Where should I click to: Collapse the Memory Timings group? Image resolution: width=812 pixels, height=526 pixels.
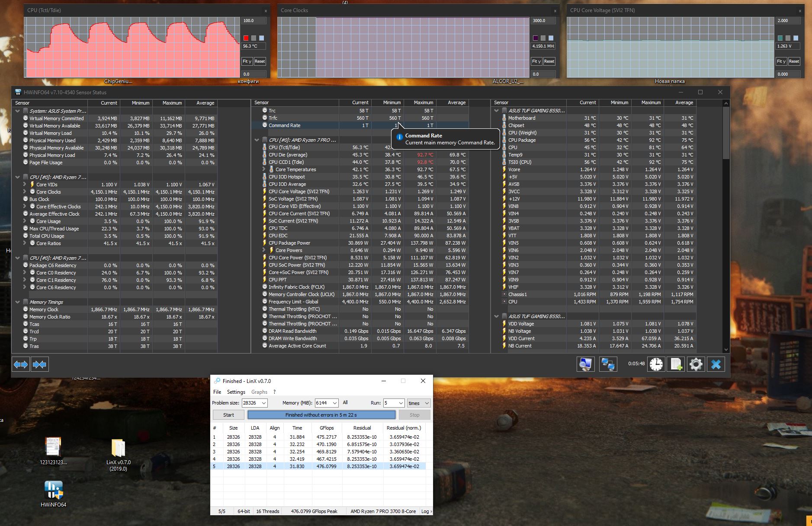18,302
